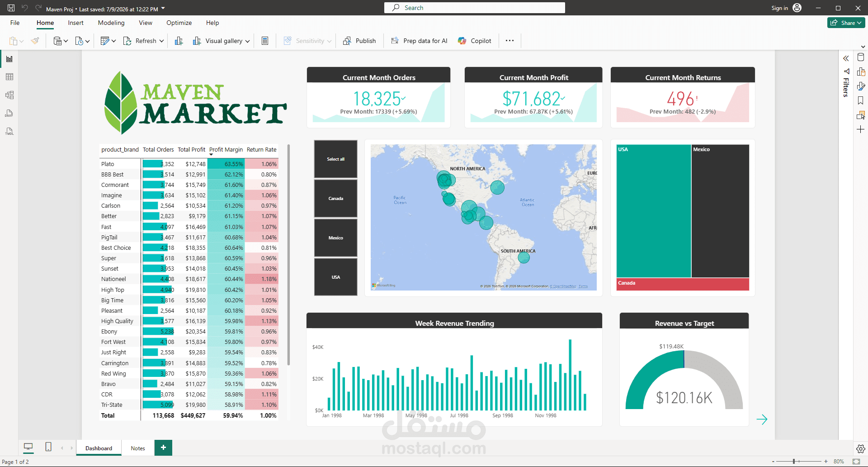Click the zoom in plus button

point(826,462)
